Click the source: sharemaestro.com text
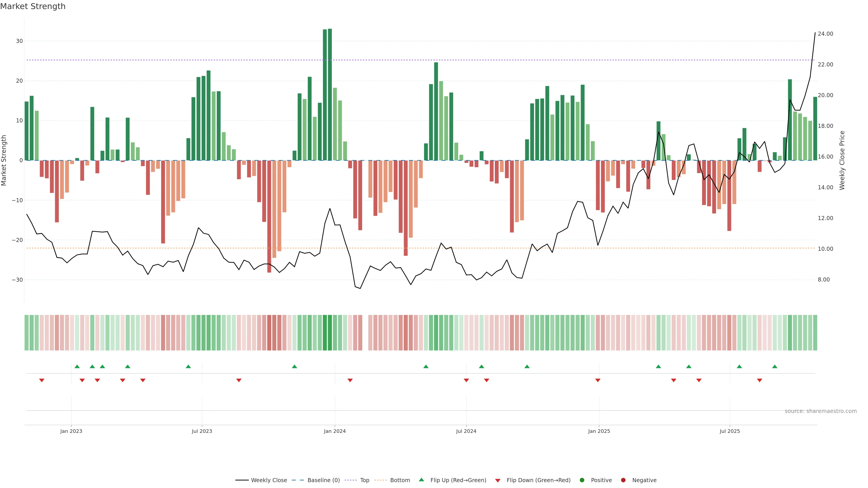868x488 pixels. [x=821, y=411]
